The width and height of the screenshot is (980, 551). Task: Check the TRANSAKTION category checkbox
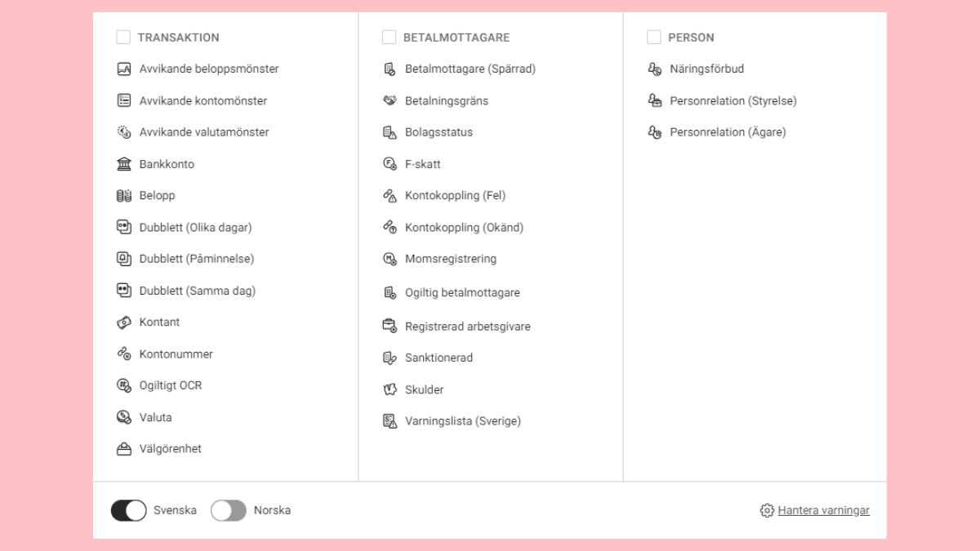click(123, 38)
